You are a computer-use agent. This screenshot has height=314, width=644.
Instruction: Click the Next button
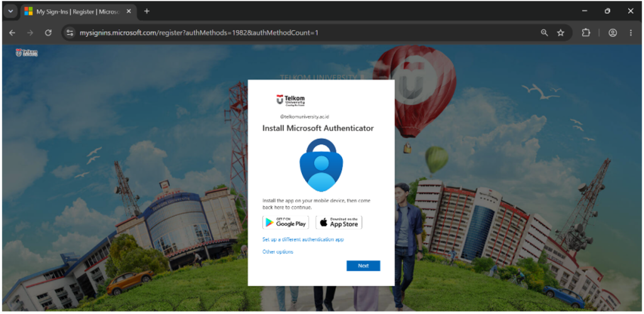point(363,266)
